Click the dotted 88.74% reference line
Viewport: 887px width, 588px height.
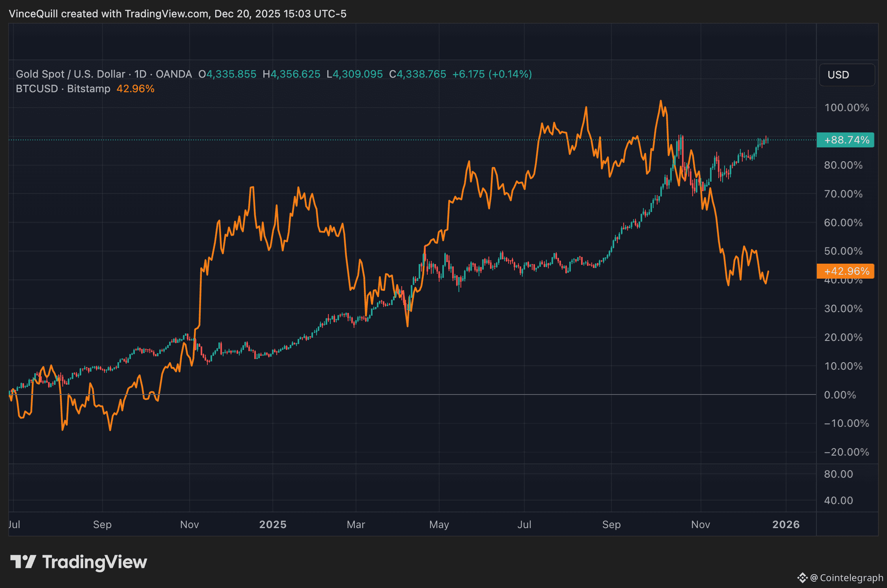[x=394, y=140]
